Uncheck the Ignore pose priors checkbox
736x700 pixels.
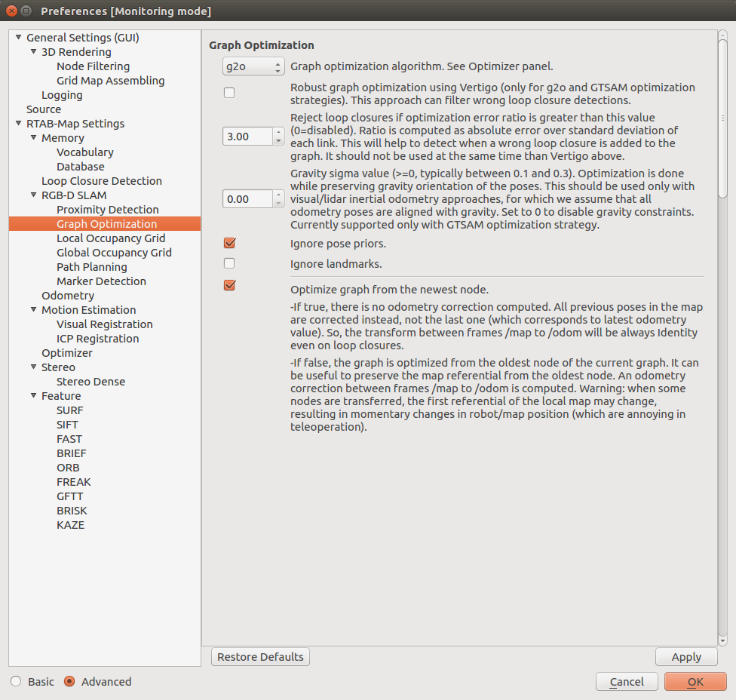pyautogui.click(x=229, y=243)
